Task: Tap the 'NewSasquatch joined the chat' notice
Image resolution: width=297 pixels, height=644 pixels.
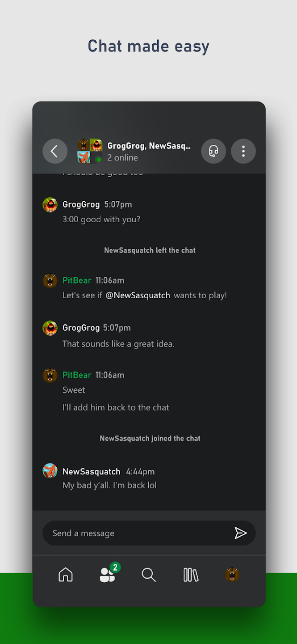Action: pyautogui.click(x=150, y=438)
